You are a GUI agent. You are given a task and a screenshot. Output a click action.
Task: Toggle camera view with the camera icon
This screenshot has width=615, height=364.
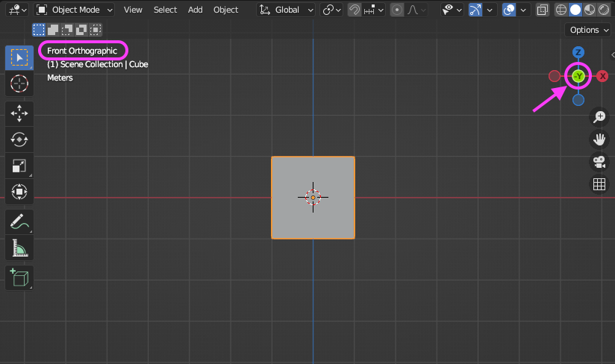pos(599,162)
